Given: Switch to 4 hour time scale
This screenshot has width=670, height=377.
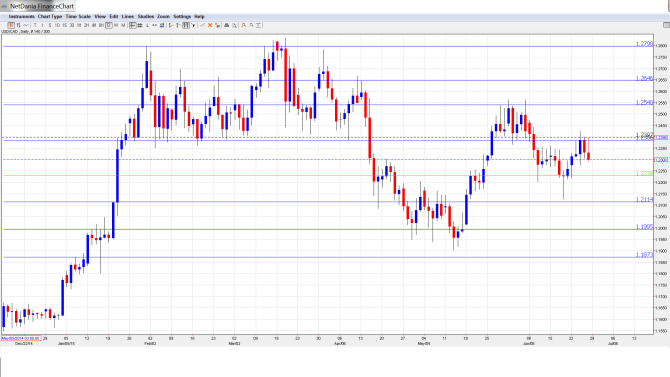Looking at the screenshot, I should click(94, 26).
